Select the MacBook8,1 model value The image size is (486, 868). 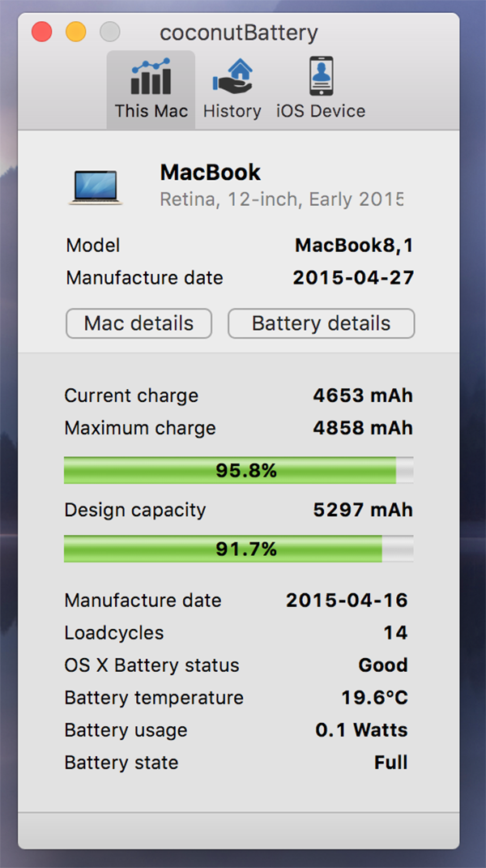click(x=354, y=246)
